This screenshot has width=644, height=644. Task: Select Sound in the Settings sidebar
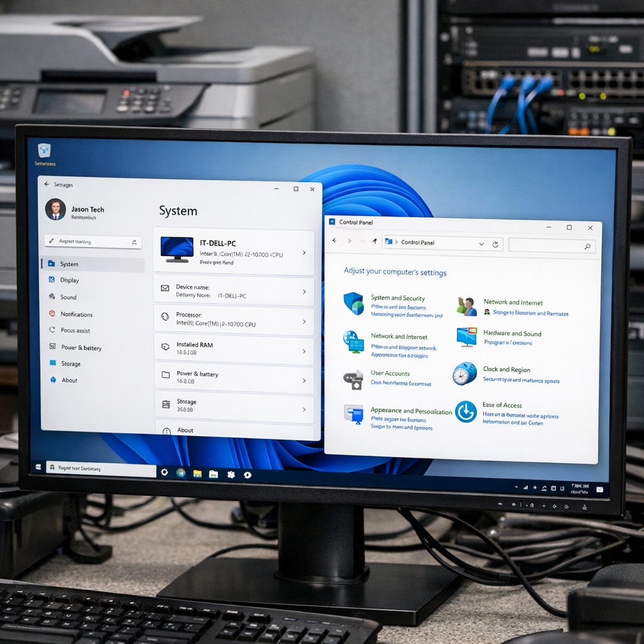[x=68, y=297]
